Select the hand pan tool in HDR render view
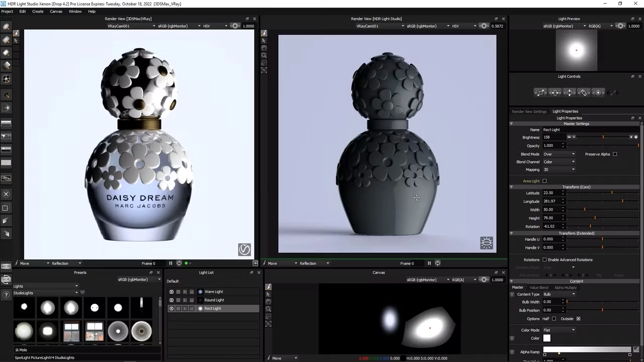The image size is (644, 362). [x=264, y=48]
